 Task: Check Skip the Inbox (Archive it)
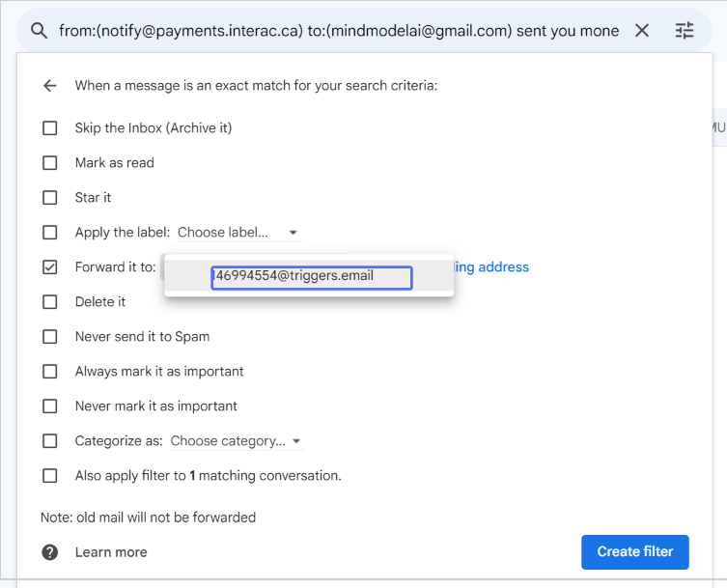[x=49, y=128]
